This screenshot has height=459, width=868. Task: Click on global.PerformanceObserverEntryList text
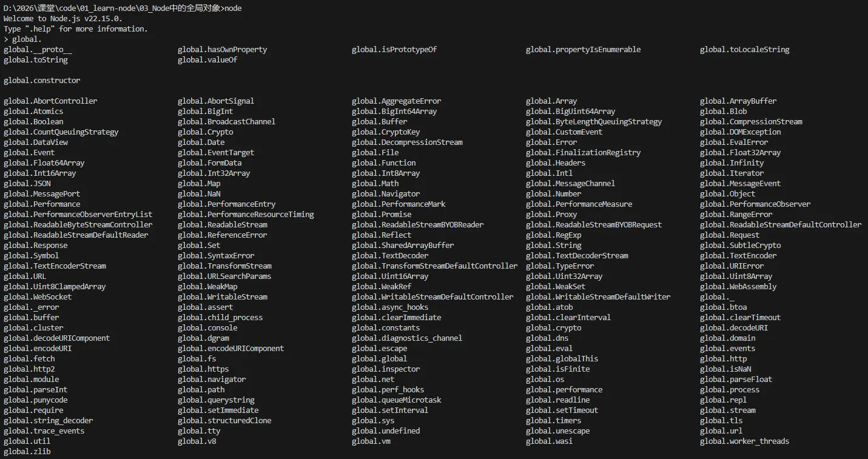click(x=78, y=215)
